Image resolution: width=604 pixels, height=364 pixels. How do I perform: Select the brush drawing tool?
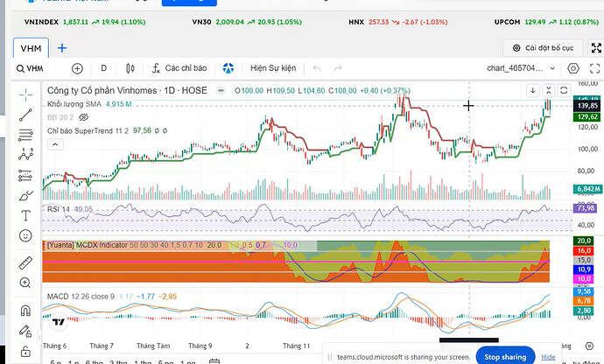(x=25, y=196)
